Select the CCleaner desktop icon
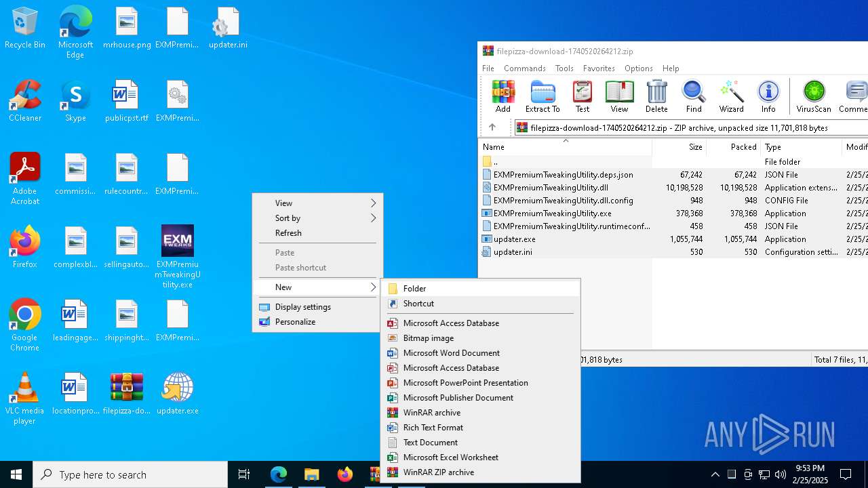 25,101
